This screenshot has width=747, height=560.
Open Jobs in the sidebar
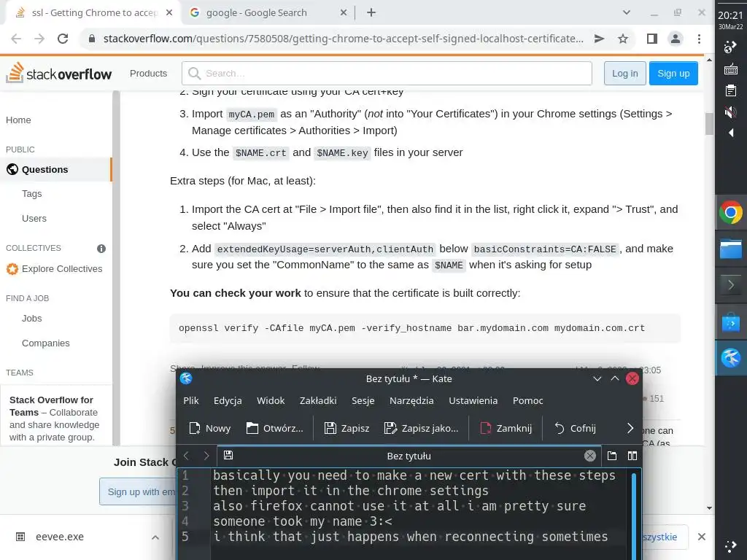click(x=32, y=319)
